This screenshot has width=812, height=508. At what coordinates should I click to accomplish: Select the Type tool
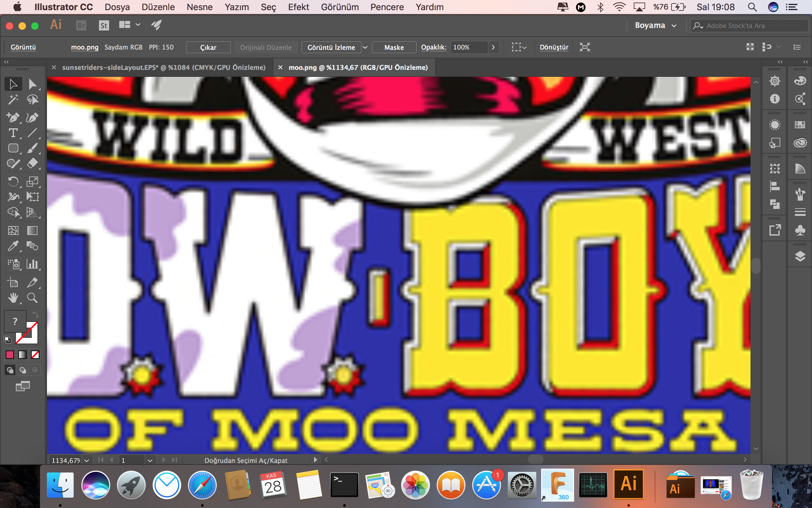[13, 133]
